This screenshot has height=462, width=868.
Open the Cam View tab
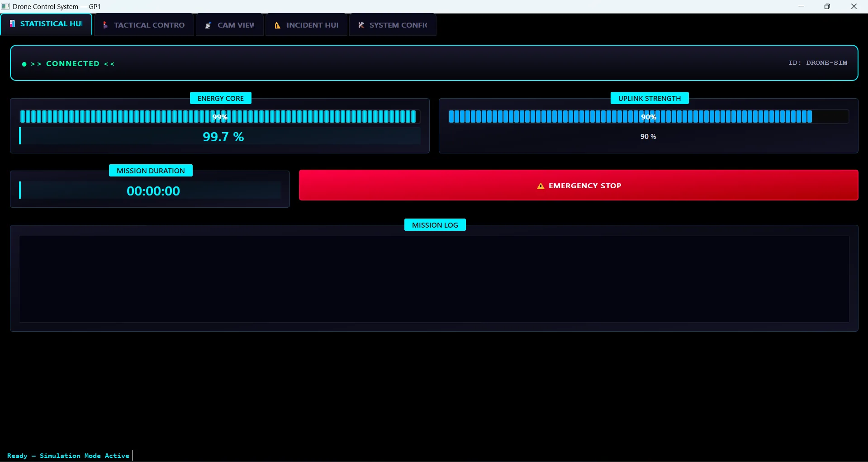pyautogui.click(x=230, y=25)
